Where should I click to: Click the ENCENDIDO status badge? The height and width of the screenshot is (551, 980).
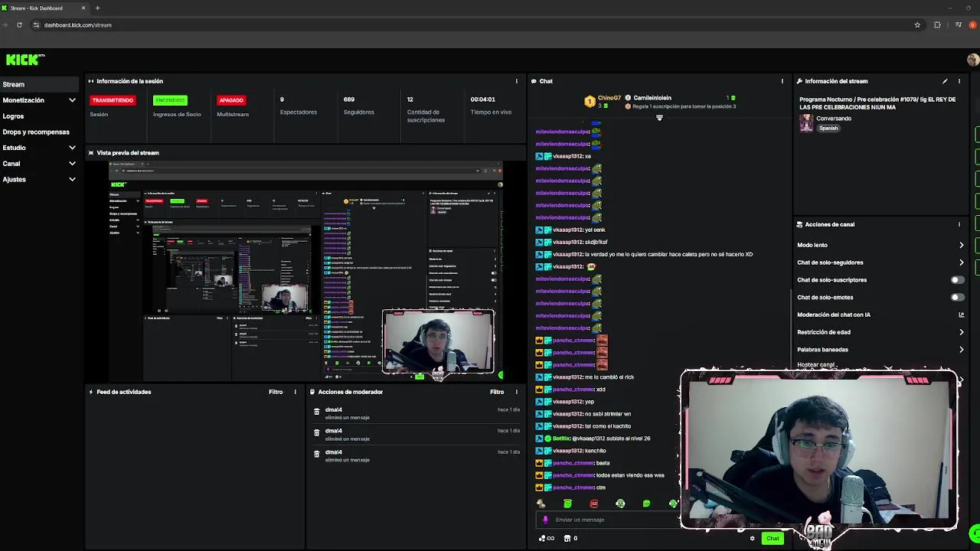click(169, 100)
